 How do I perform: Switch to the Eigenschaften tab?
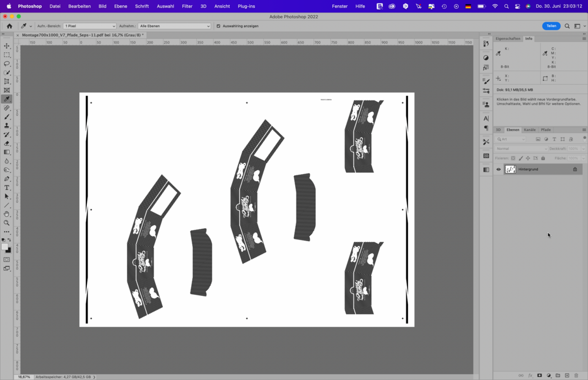point(508,39)
